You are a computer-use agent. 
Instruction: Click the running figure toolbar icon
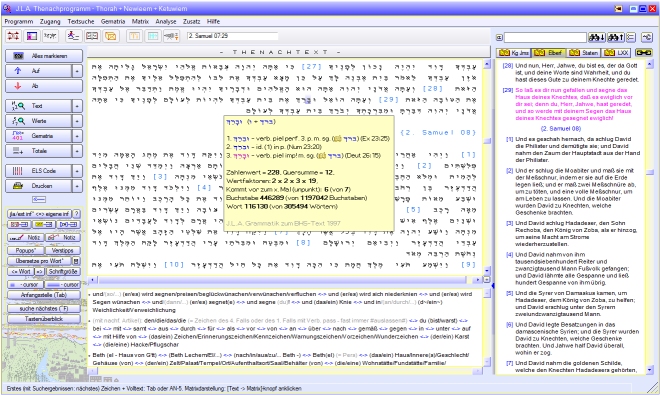pos(73,36)
